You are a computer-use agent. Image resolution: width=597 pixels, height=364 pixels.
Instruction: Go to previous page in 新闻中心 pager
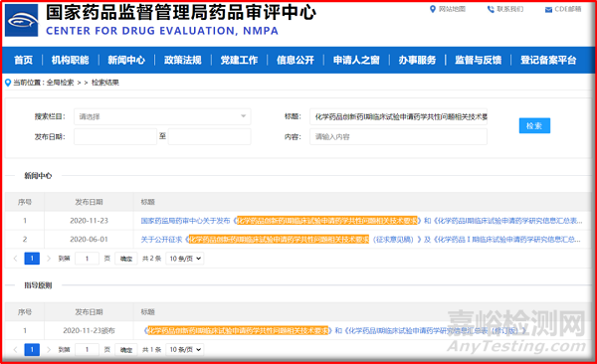16,259
